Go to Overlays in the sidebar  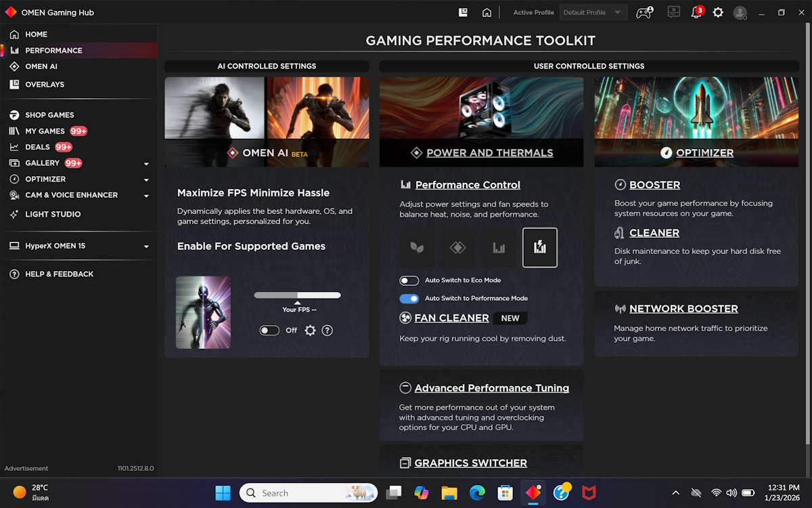coord(45,85)
